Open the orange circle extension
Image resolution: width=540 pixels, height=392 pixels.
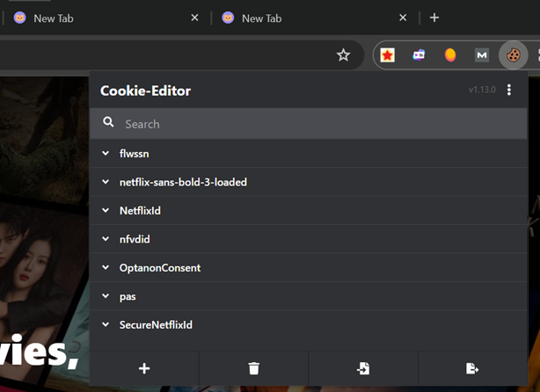point(450,55)
